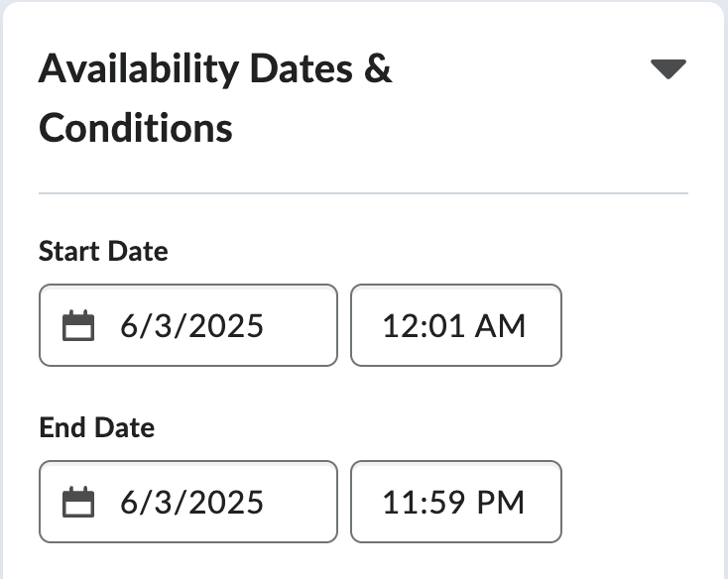Click the Start Date label

pos(103,252)
